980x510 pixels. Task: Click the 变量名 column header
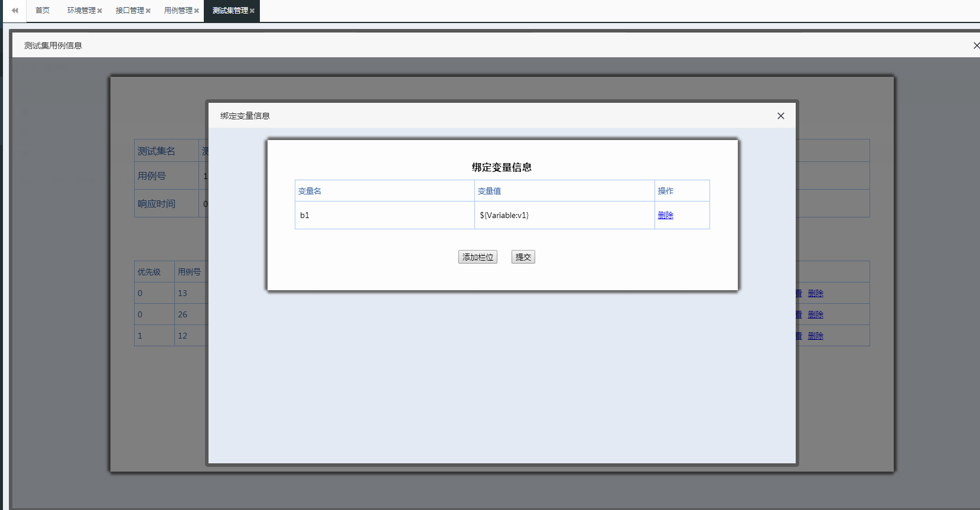tap(385, 191)
